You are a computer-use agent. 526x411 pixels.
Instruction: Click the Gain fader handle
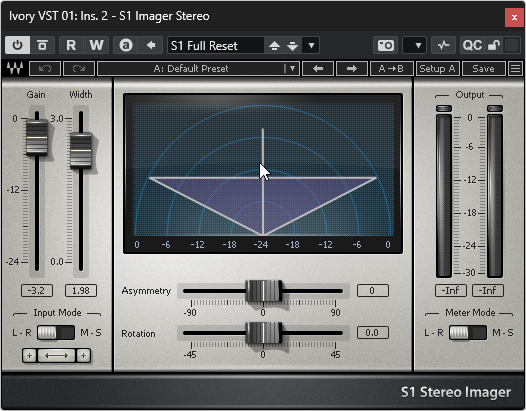pos(37,138)
